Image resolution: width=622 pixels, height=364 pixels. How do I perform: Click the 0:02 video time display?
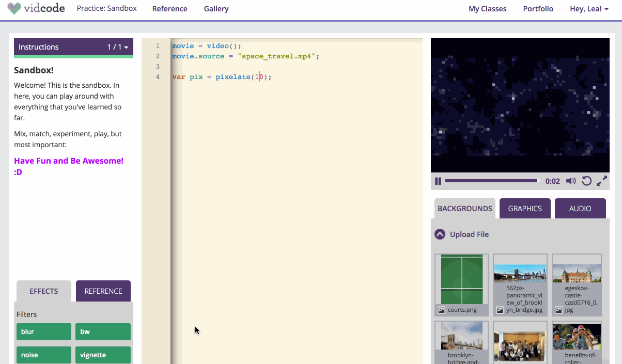coord(553,181)
